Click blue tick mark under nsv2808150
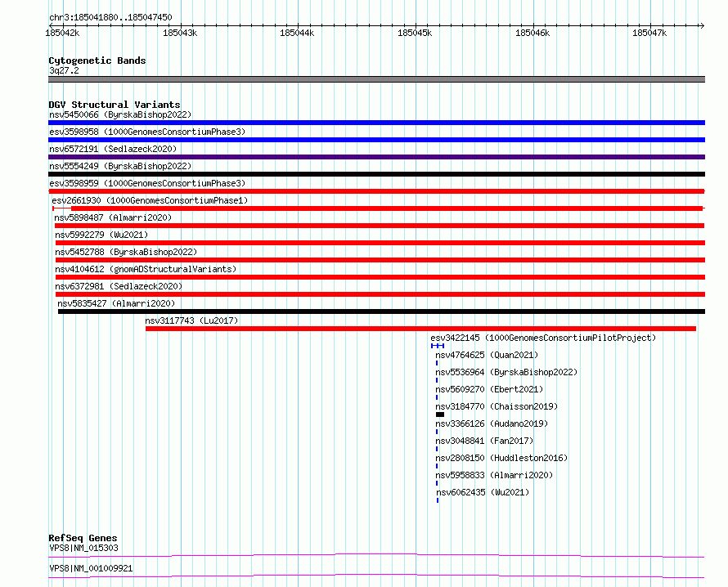 [x=437, y=466]
